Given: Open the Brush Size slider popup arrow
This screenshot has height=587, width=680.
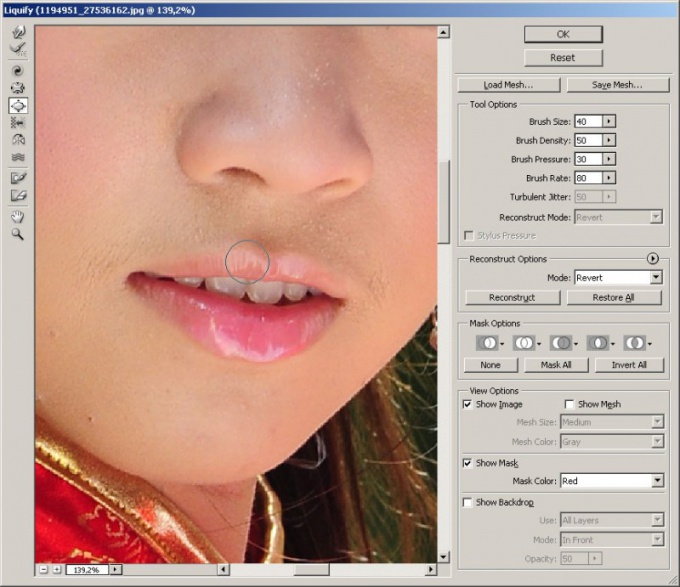Looking at the screenshot, I should point(609,121).
